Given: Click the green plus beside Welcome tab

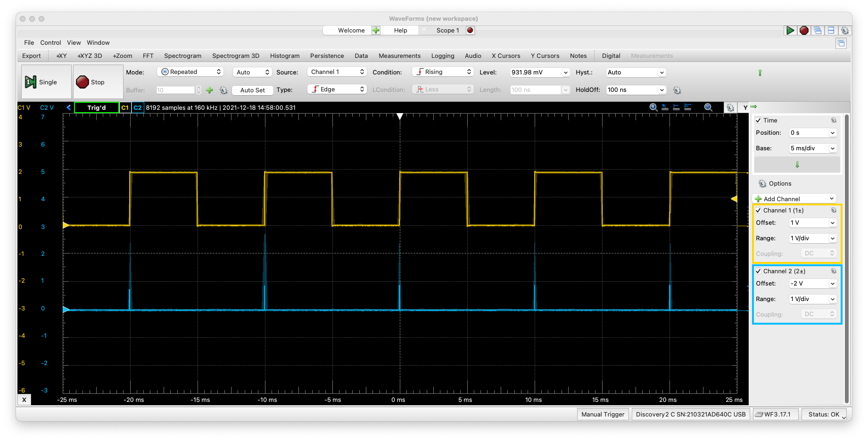Looking at the screenshot, I should point(376,30).
